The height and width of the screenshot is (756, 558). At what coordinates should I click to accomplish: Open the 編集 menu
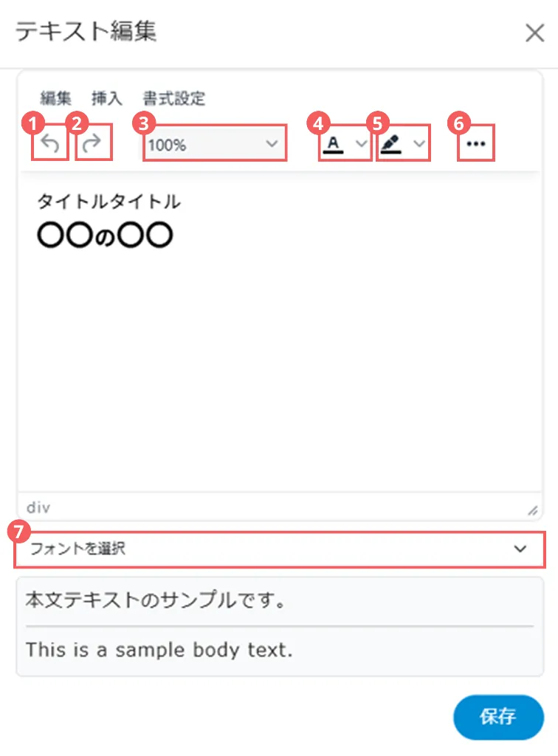[x=56, y=98]
